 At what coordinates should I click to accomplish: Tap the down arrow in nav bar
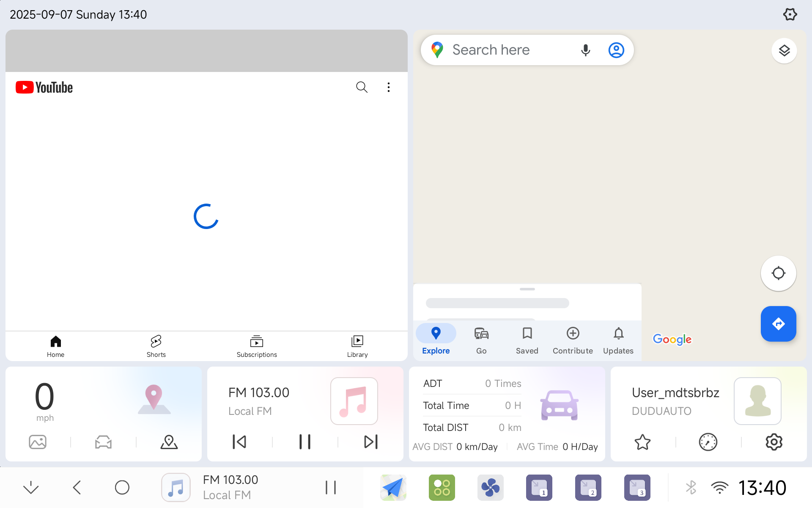point(31,488)
